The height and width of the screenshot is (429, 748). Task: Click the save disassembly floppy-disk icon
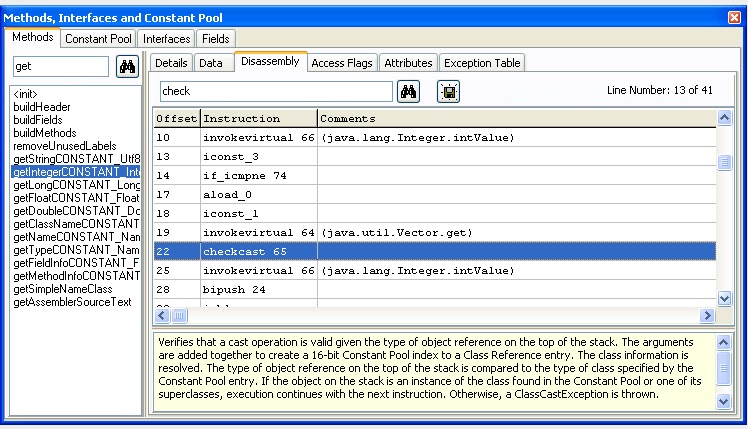448,92
